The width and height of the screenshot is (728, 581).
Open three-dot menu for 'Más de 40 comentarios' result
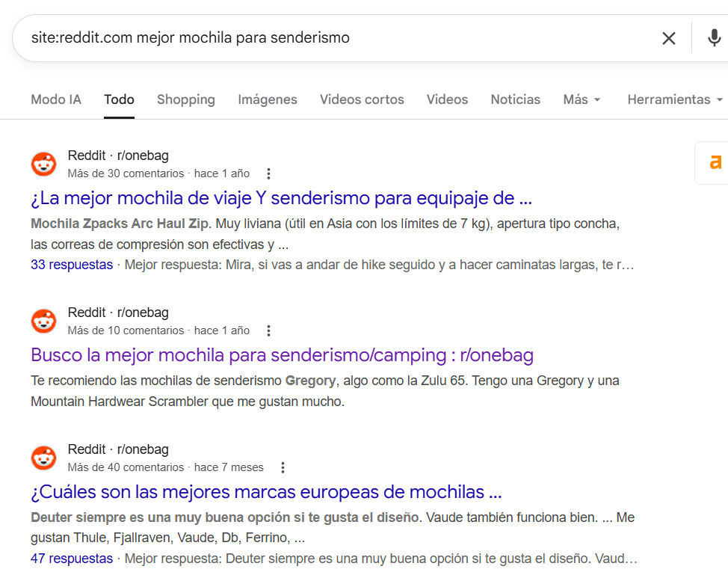(x=283, y=467)
